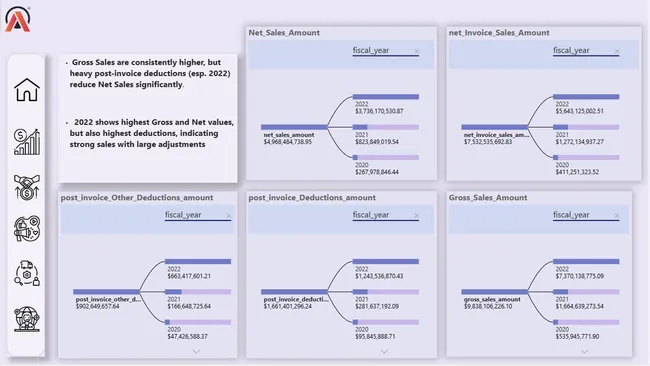This screenshot has height=366, width=650.
Task: Select 2021 bar showing $166,648,725.64
Action: coord(198,292)
